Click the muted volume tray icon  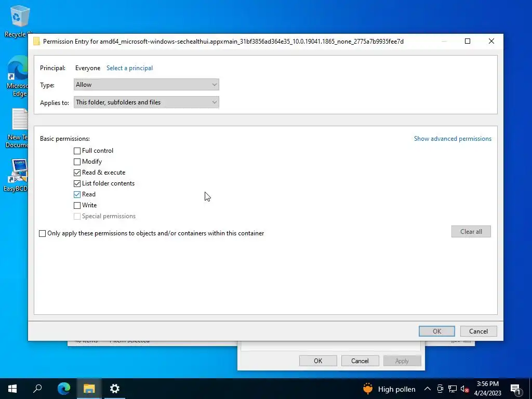pyautogui.click(x=465, y=389)
